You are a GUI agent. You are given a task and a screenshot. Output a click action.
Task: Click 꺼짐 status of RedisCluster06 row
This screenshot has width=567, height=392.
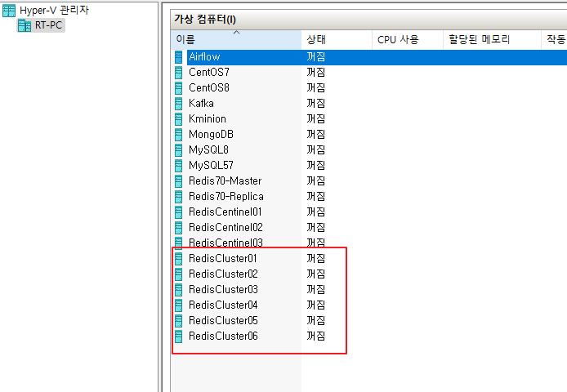[x=315, y=336]
